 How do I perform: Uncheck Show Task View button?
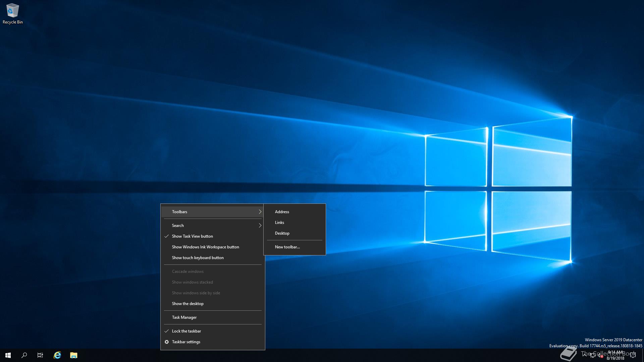click(192, 236)
